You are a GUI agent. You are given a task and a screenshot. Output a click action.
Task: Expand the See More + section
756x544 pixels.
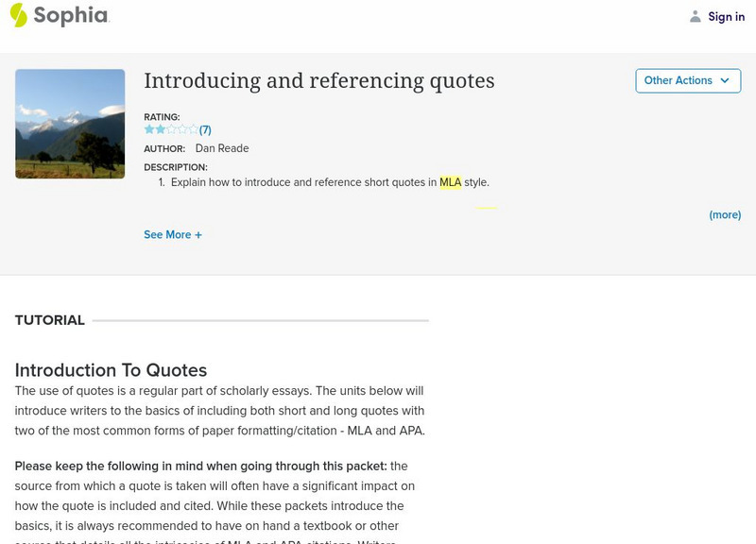(x=173, y=235)
